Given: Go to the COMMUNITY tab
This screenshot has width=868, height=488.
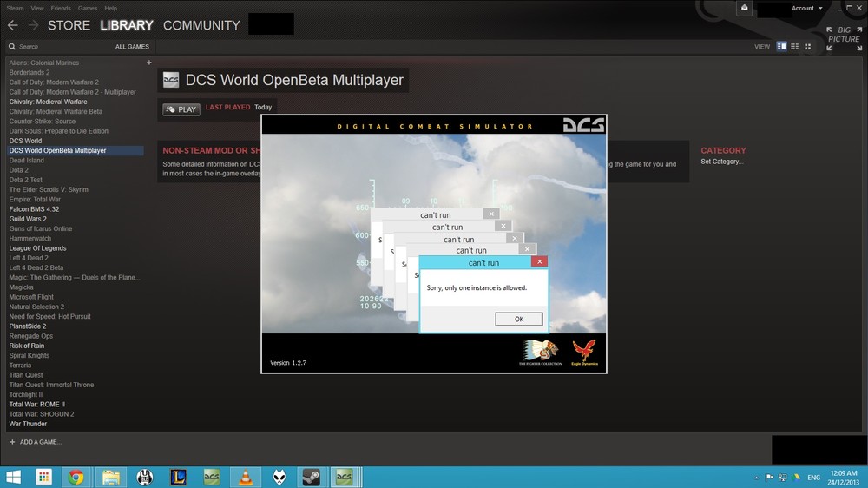Looking at the screenshot, I should pyautogui.click(x=201, y=25).
